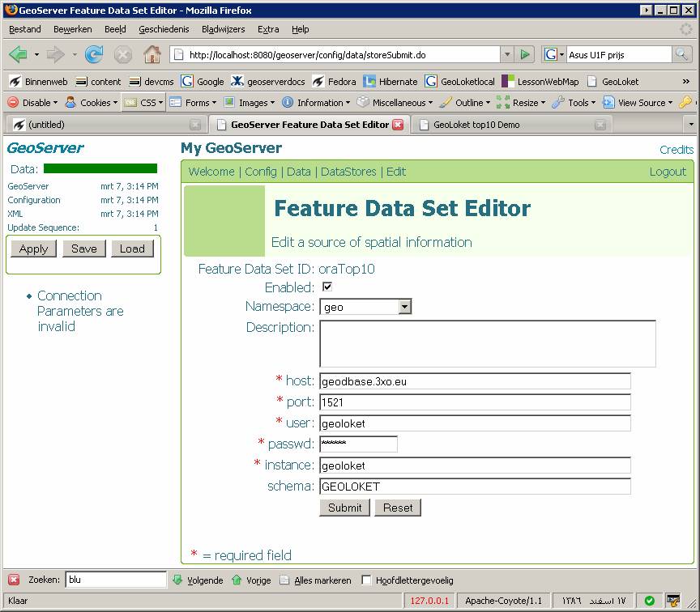The image size is (700, 612).
Task: Open the Bewerken menu
Action: click(x=73, y=29)
